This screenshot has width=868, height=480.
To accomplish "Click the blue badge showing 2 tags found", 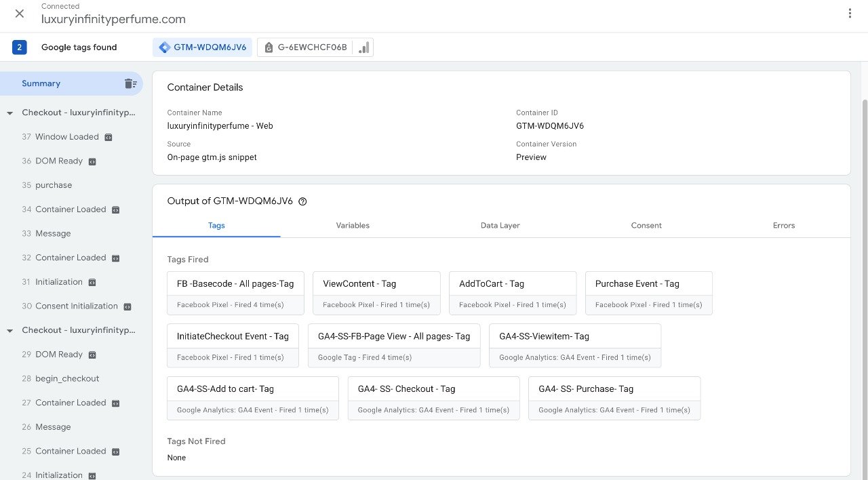I will tap(20, 47).
